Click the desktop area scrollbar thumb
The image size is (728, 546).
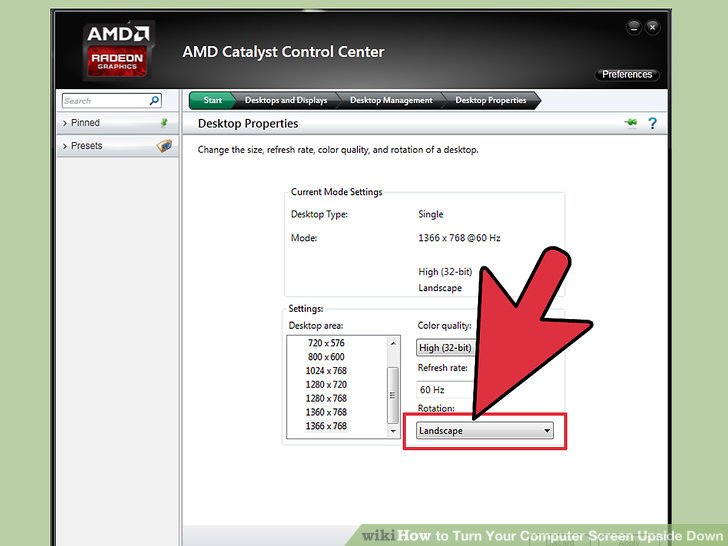click(393, 395)
